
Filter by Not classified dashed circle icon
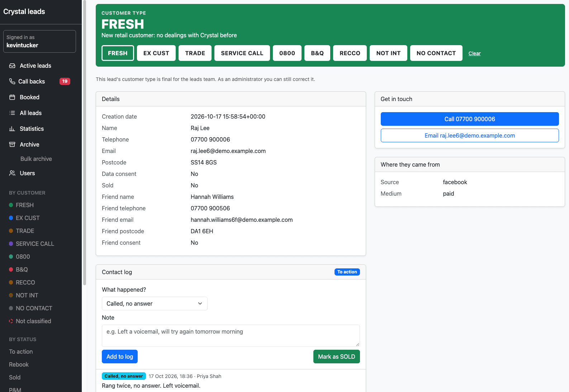(11, 321)
